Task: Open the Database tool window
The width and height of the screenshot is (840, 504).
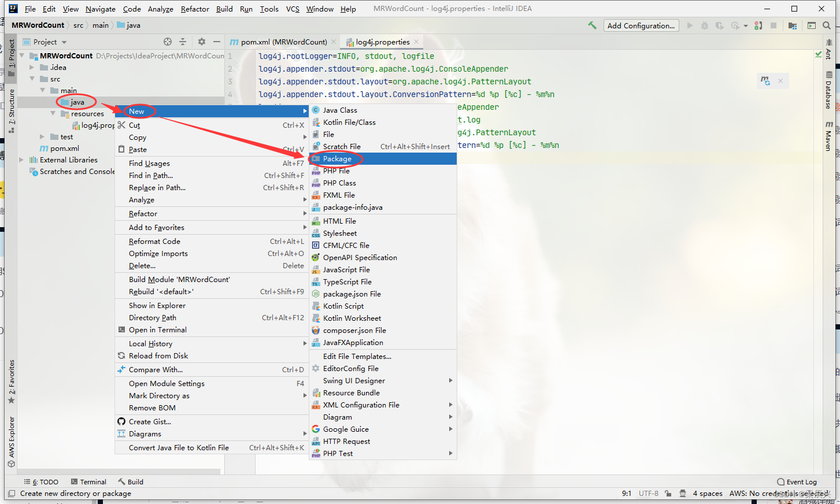Action: [x=828, y=90]
